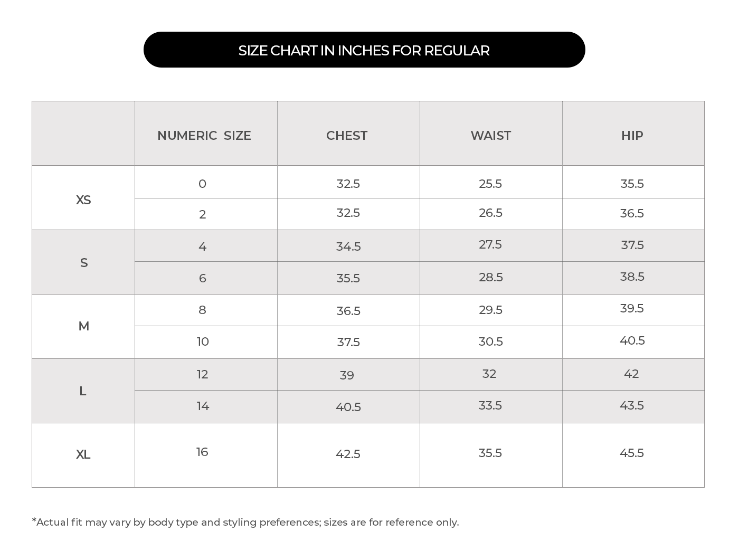Select the hip value 38.5 cell
739x560 pixels.
[x=632, y=277]
